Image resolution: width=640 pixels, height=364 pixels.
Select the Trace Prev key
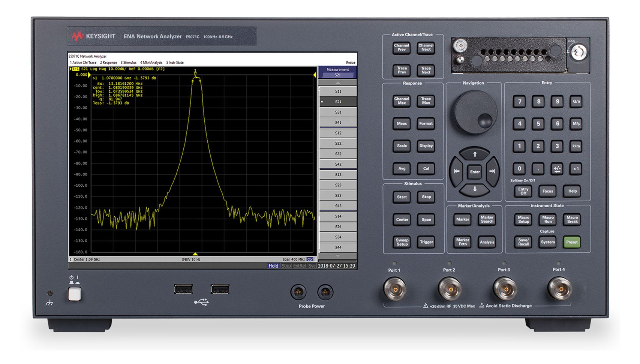click(402, 70)
